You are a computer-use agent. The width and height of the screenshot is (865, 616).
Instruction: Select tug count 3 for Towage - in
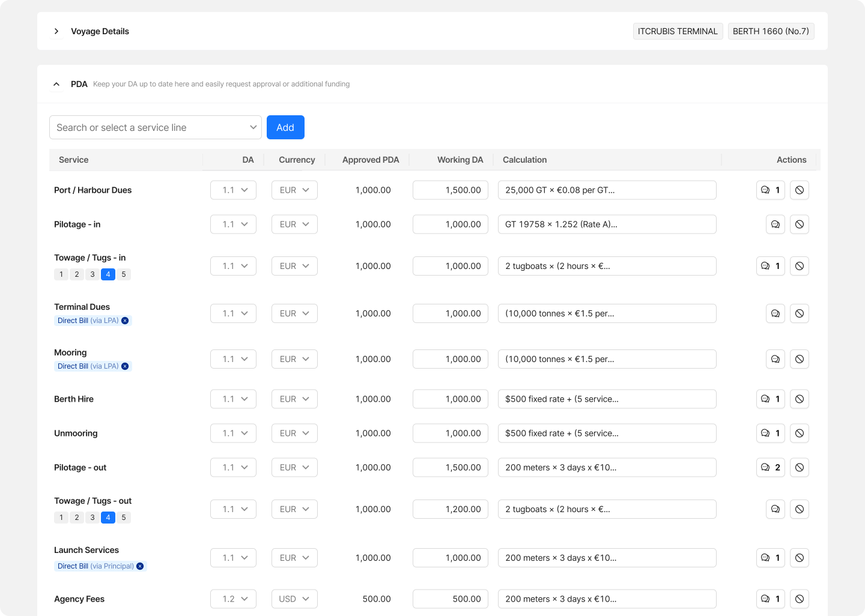(x=93, y=274)
